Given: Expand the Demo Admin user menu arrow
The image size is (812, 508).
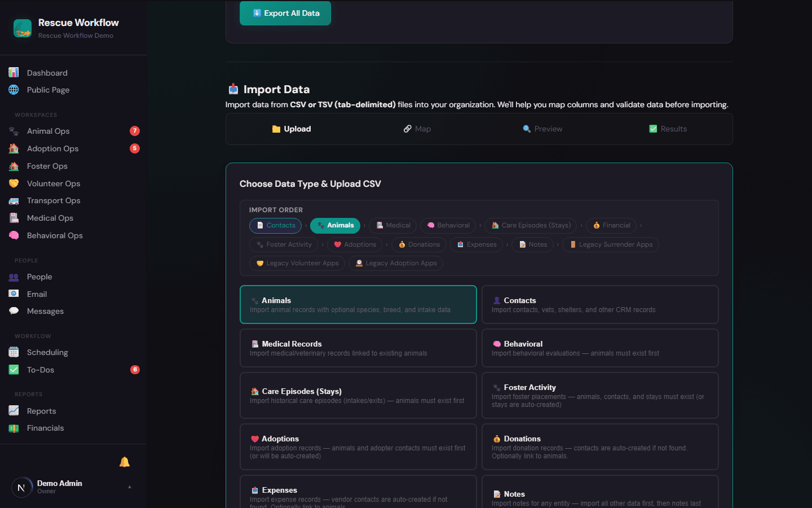Looking at the screenshot, I should tap(130, 487).
